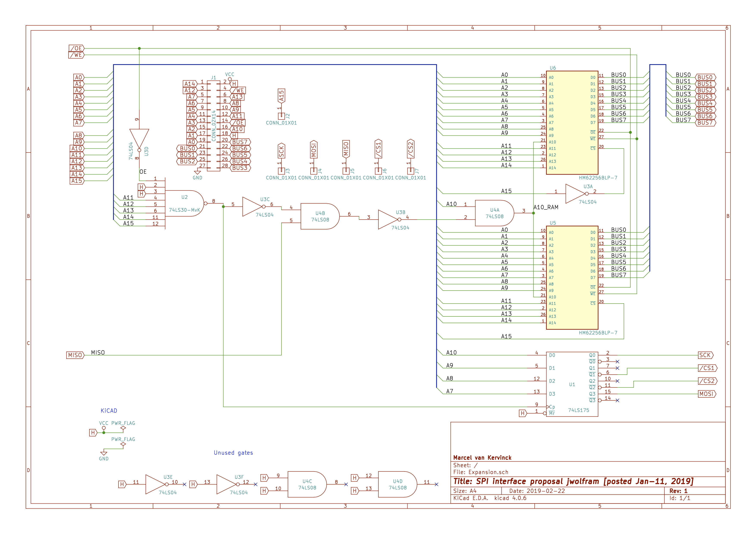Viewport: 756px width, 534px height.
Task: Click the Date 2019-02-22 text
Action: [x=537, y=491]
